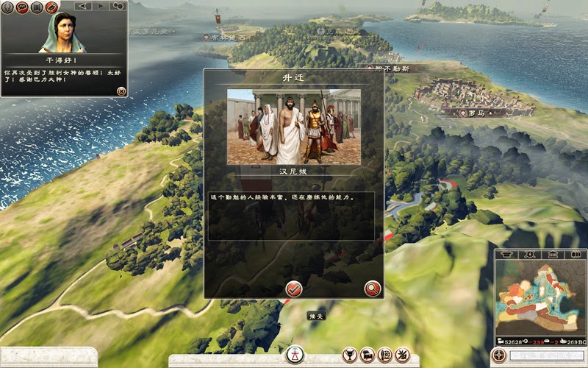Select the 汉尼拔 name label
Image resolution: width=588 pixels, height=368 pixels.
pos(293,171)
